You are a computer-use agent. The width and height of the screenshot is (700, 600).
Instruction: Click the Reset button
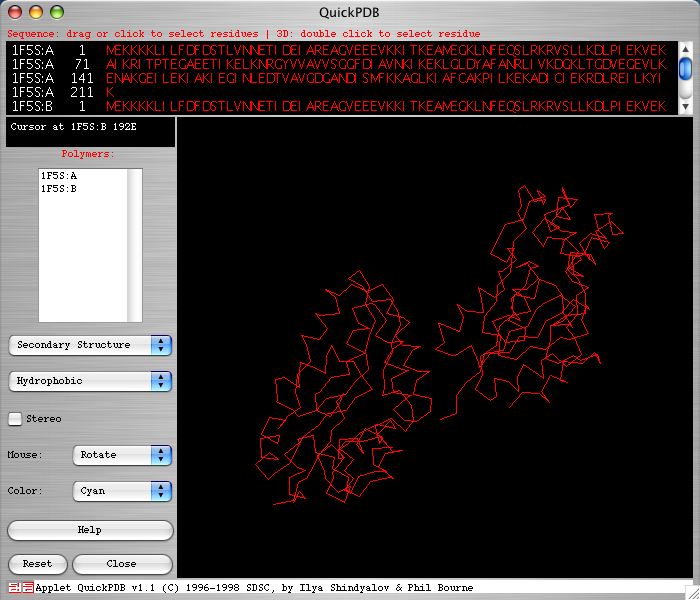coord(38,564)
